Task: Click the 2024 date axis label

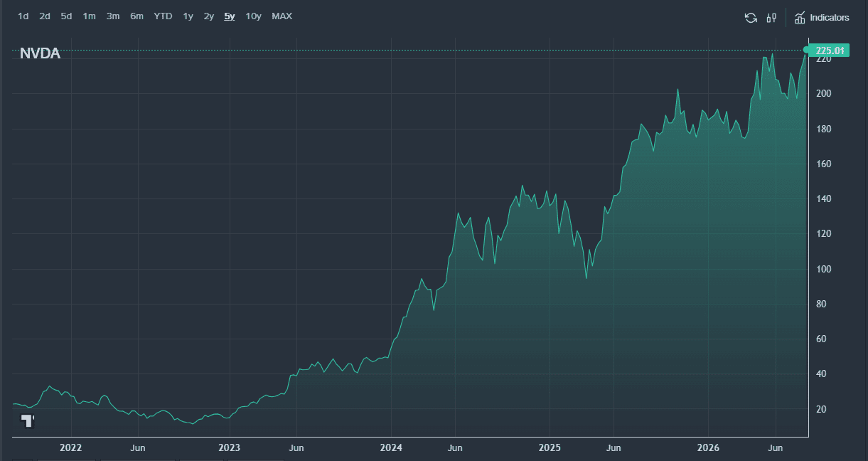Action: [x=391, y=448]
